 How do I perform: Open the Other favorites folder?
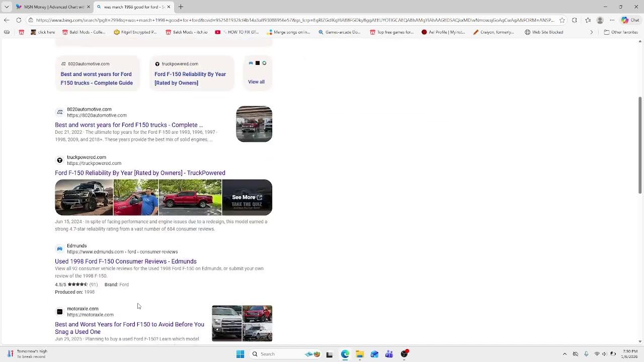(621, 32)
